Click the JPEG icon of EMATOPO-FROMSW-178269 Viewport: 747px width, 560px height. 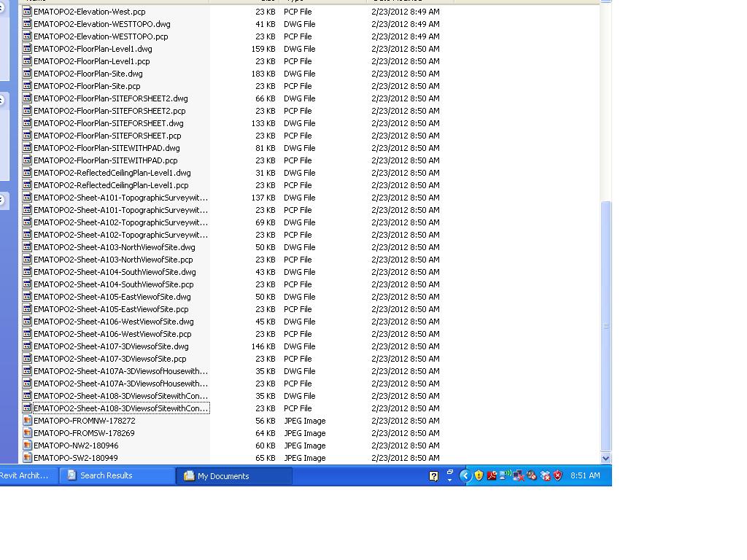[x=27, y=433]
